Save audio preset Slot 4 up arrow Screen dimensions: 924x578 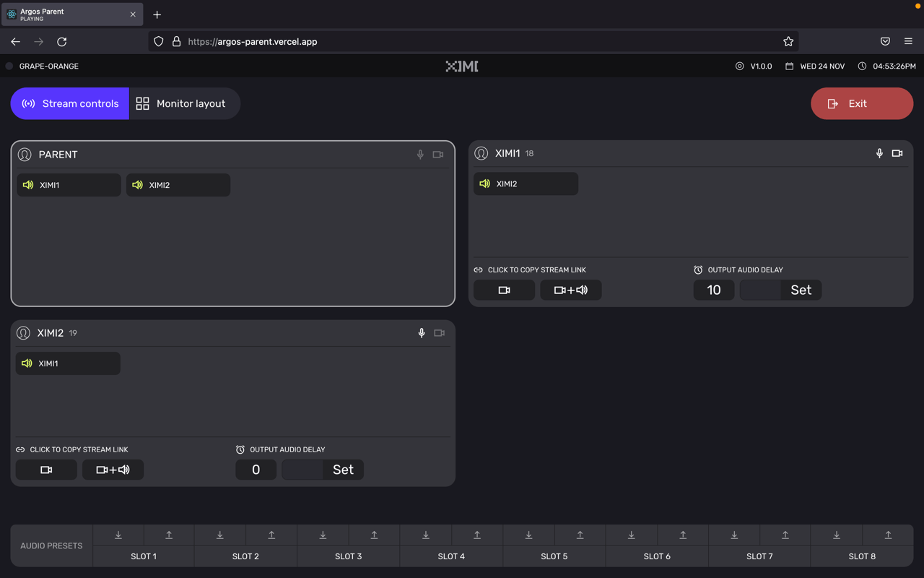pyautogui.click(x=477, y=535)
